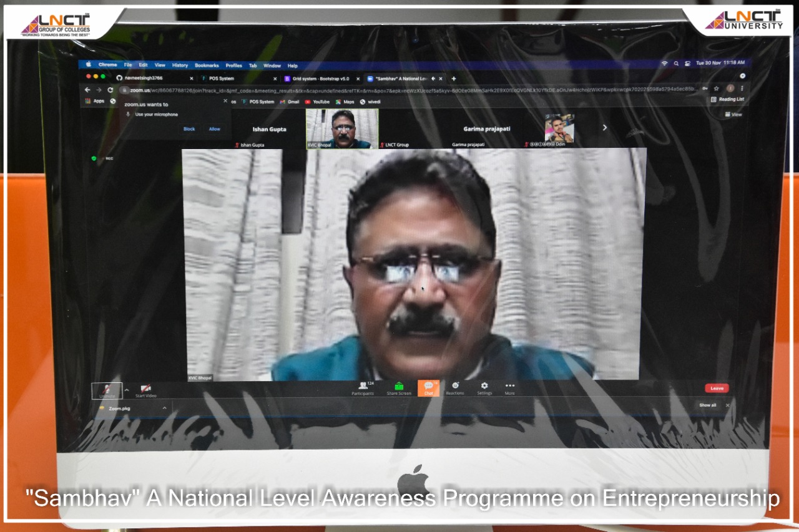The height and width of the screenshot is (532, 799).
Task: Go back in Chrome
Action: (87, 90)
